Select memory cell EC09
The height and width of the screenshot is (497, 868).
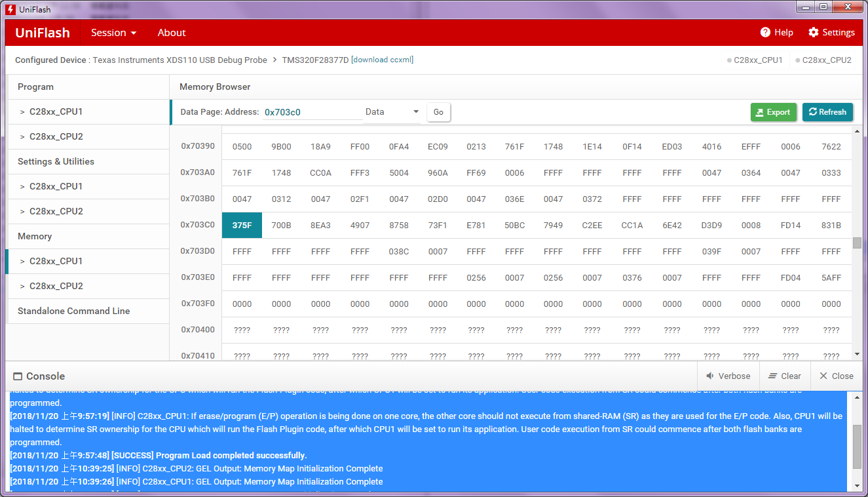pyautogui.click(x=438, y=147)
